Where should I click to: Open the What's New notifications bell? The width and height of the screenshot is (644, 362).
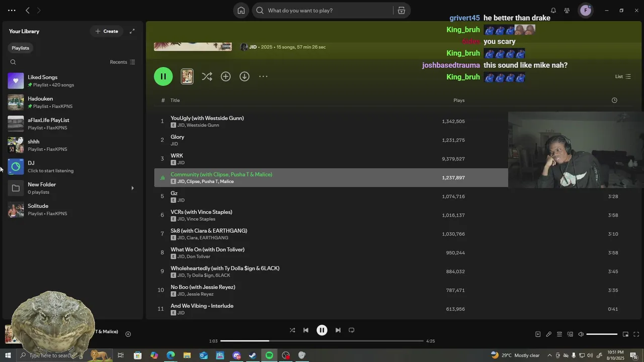click(553, 10)
